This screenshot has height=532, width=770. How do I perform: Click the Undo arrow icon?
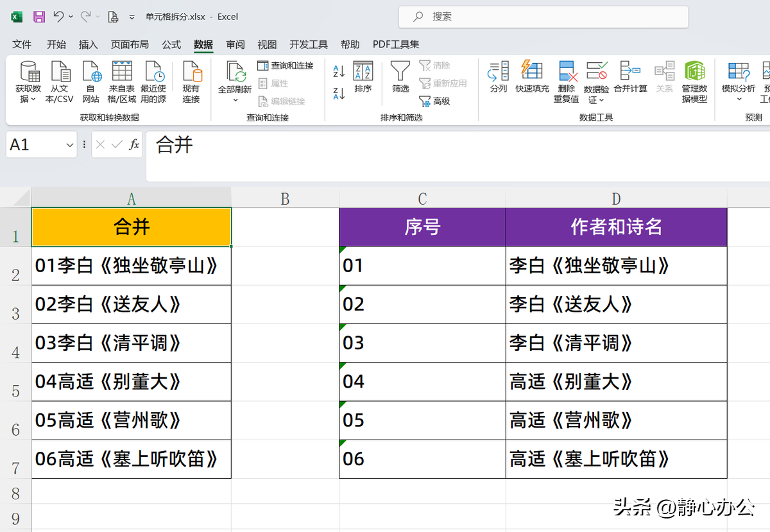[x=58, y=16]
